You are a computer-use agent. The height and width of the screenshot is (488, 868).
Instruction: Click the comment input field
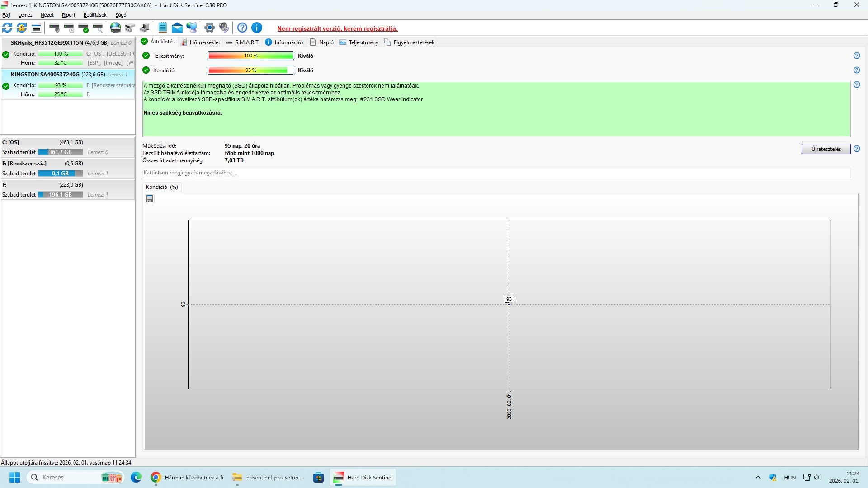[x=496, y=173]
